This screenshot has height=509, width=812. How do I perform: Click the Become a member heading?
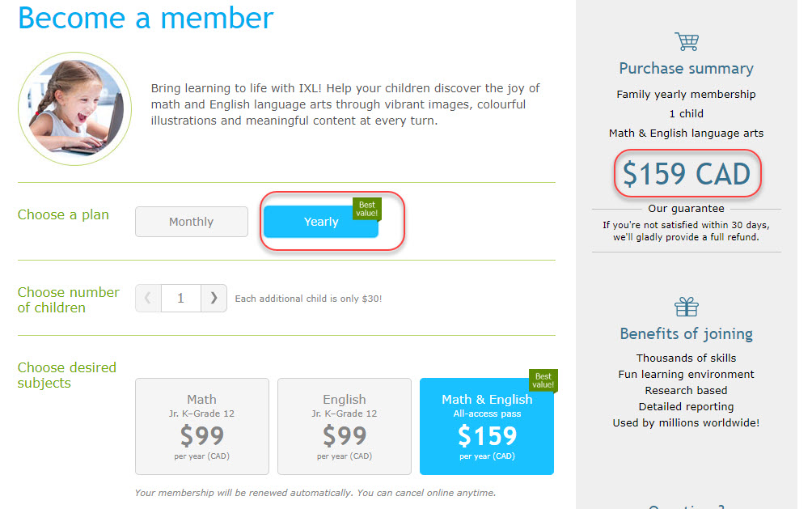146,18
